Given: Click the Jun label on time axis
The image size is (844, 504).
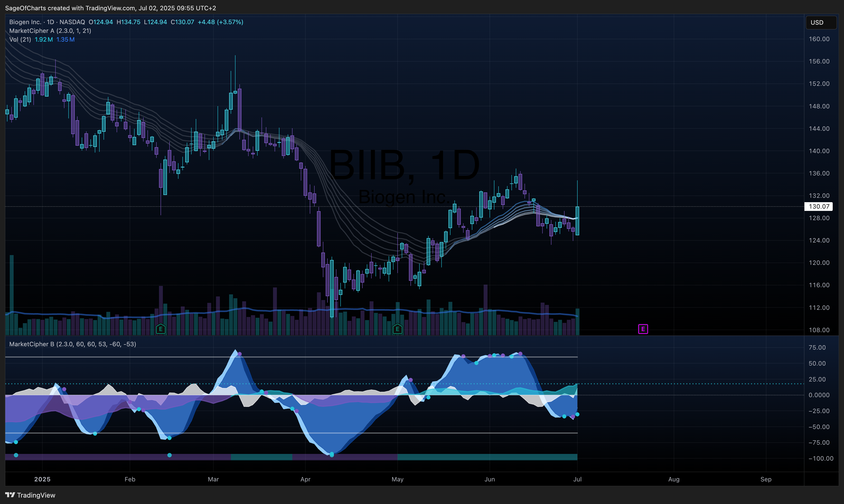Looking at the screenshot, I should pos(490,479).
